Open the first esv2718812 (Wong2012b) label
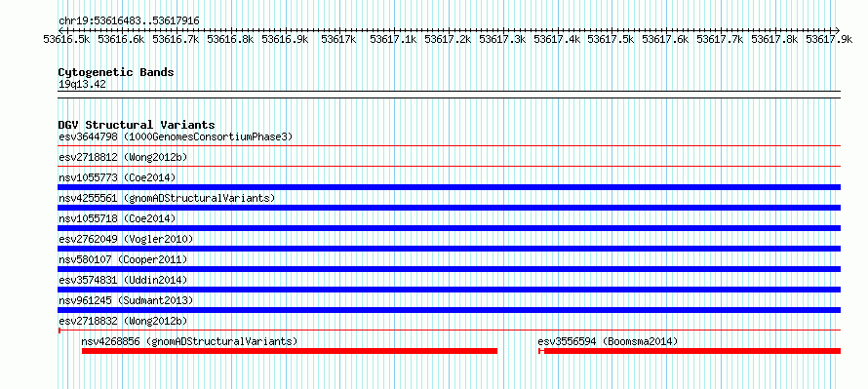The width and height of the screenshot is (868, 389). (123, 157)
